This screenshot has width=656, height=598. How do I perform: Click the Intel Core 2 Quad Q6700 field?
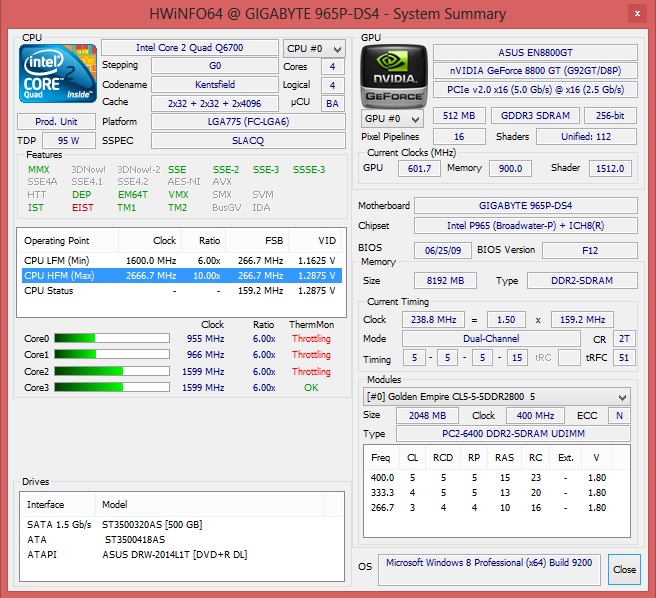tap(190, 48)
